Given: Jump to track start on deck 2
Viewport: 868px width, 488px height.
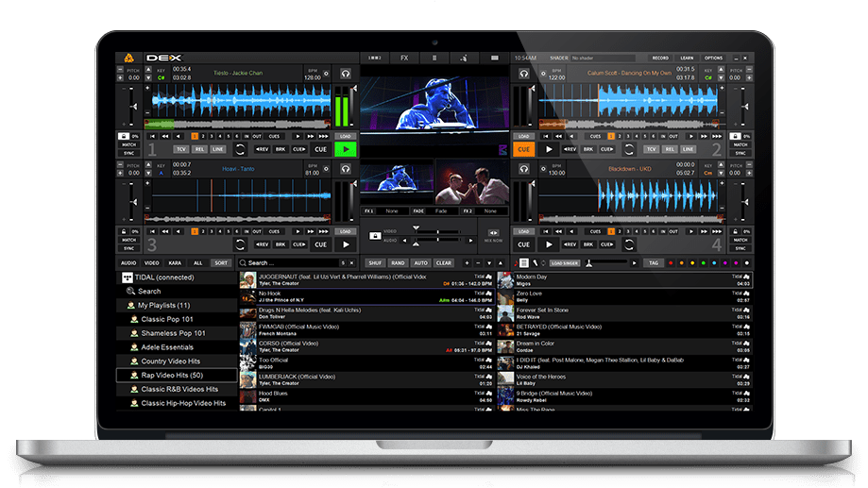Looking at the screenshot, I should [x=546, y=136].
